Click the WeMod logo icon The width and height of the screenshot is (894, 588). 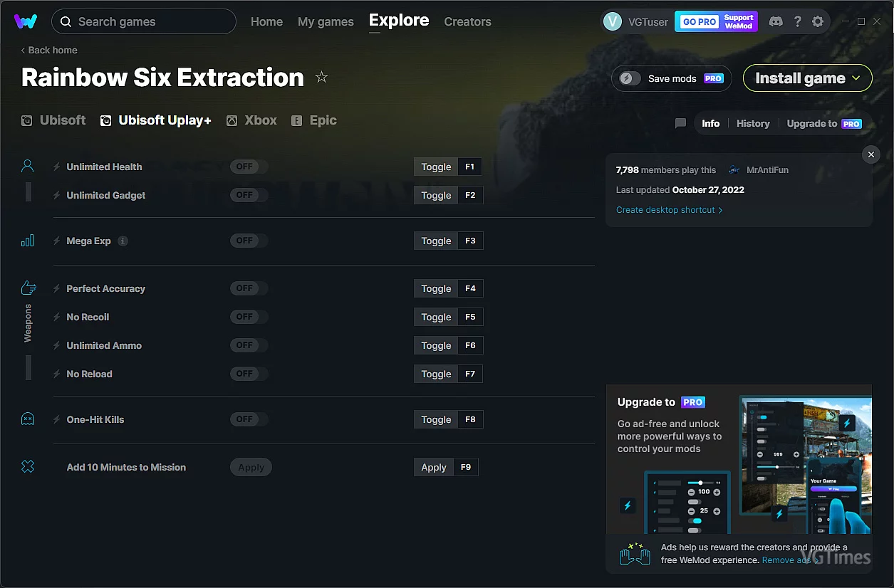[26, 21]
